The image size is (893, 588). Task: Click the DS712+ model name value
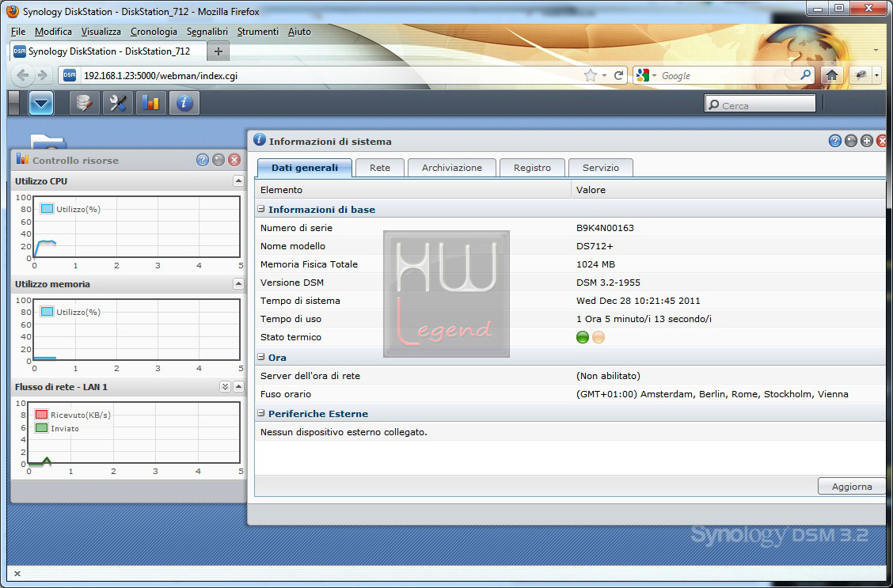595,246
